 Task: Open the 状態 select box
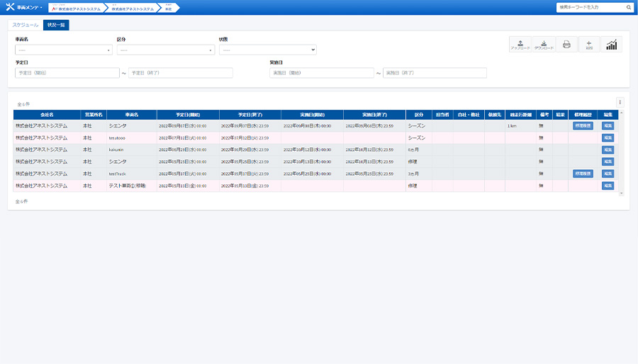[x=268, y=50]
